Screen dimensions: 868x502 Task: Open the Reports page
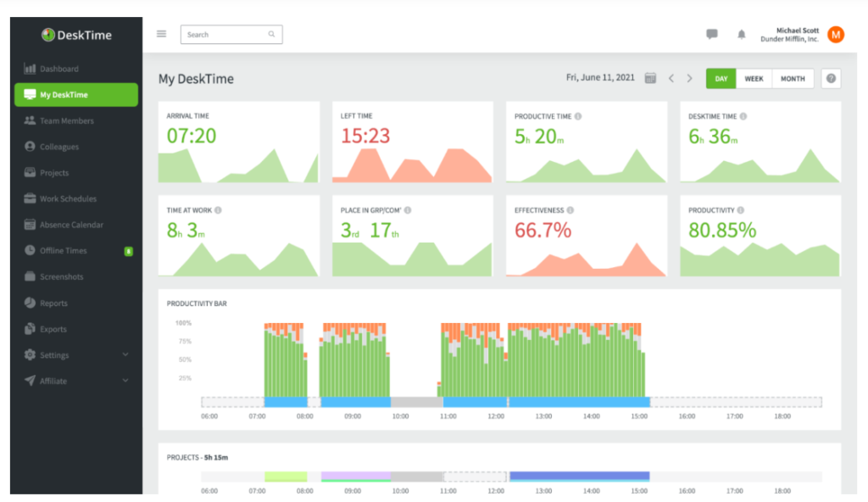(x=53, y=304)
